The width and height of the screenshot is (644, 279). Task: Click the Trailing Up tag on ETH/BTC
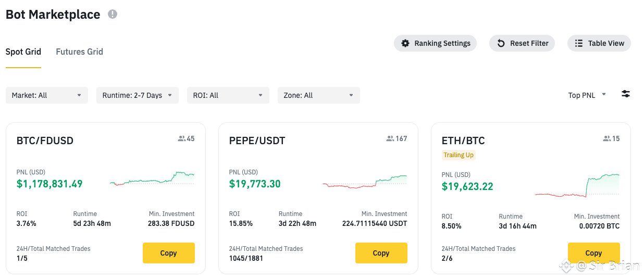pos(459,155)
